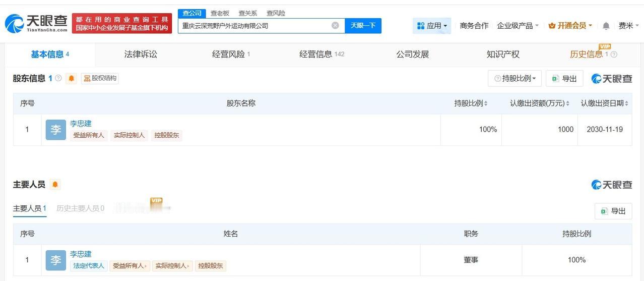Select the 历史主要人员 0 sub-tab
Image resolution: width=644 pixels, height=281 pixels.
(81, 208)
